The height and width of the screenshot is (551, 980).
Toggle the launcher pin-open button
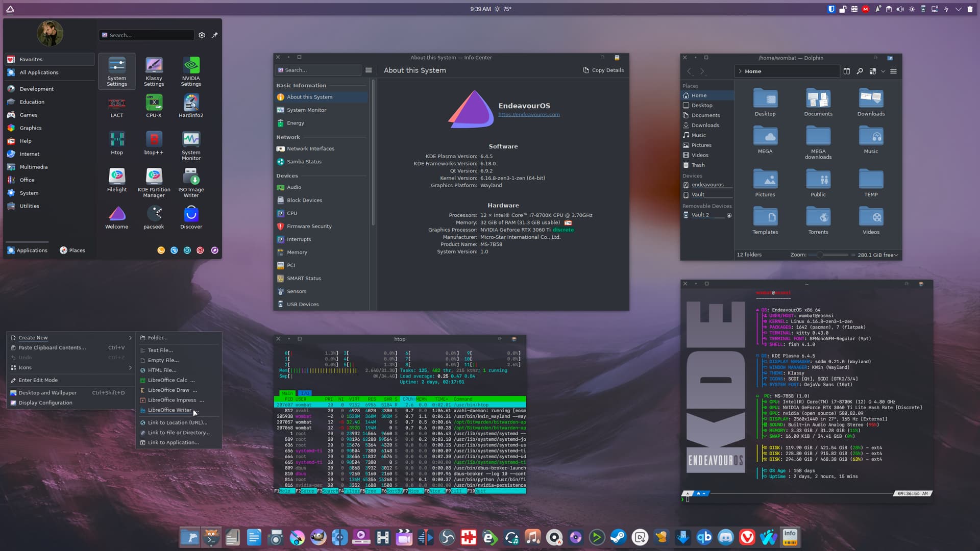pos(215,35)
